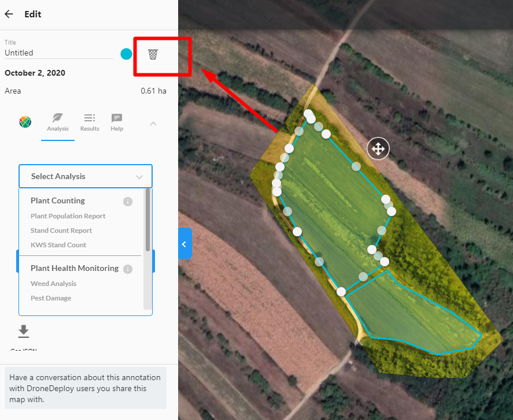
Task: Click the Plant Health Monitoring heading
Action: 75,268
